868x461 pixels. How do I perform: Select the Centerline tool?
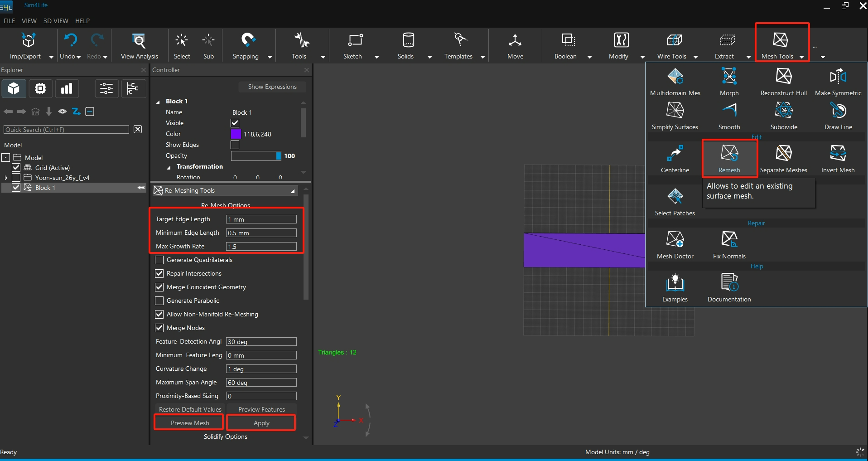tap(675, 154)
